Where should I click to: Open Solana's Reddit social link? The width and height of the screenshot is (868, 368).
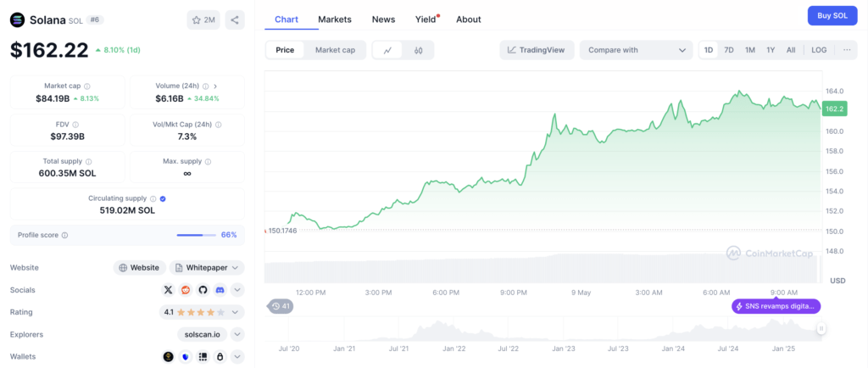click(186, 289)
